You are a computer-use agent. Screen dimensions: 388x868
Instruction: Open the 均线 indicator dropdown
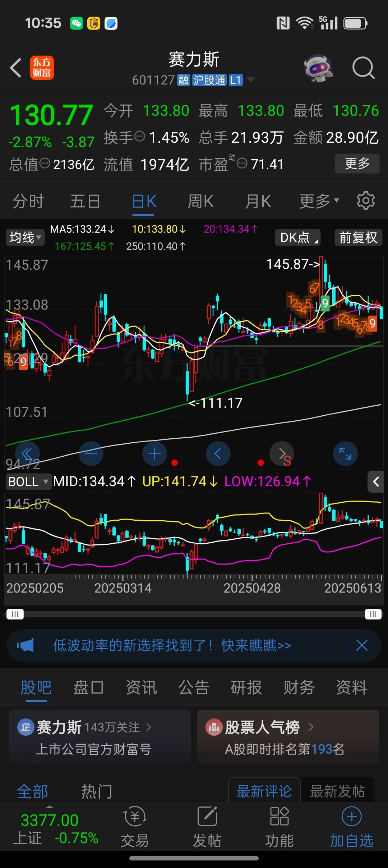coord(25,237)
